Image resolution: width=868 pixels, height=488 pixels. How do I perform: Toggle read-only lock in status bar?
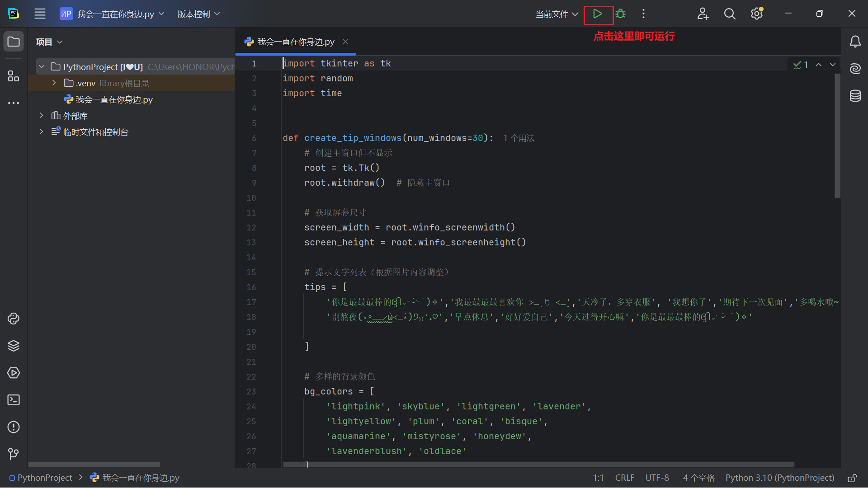[x=852, y=478]
